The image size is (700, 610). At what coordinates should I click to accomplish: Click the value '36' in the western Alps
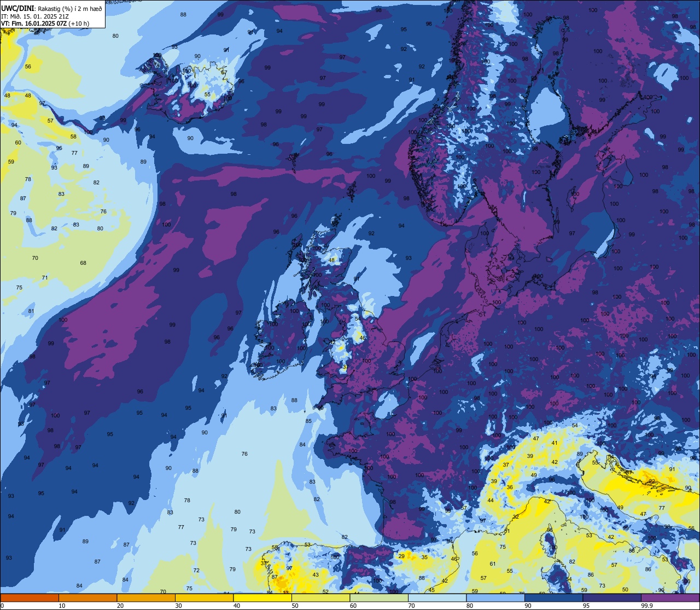click(510, 487)
